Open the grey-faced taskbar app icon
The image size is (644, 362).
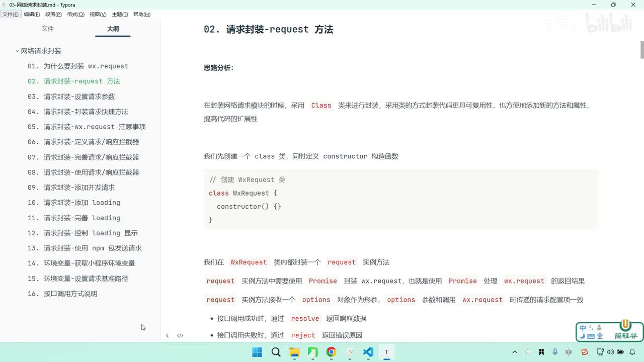click(350, 352)
